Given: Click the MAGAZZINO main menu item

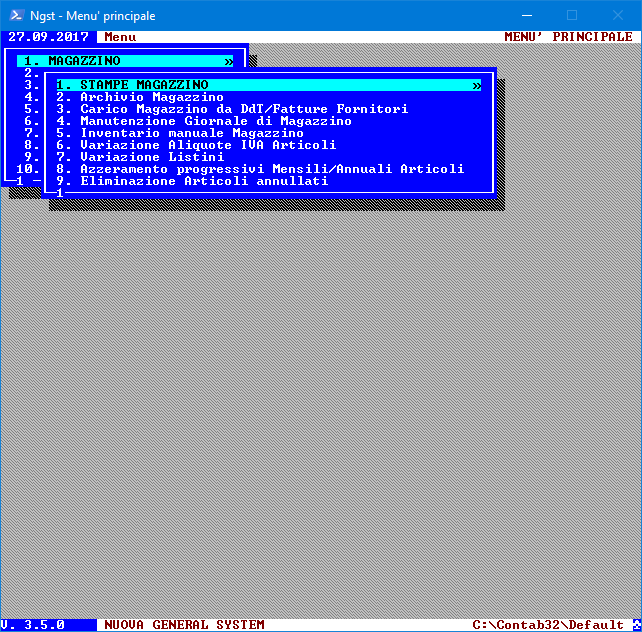Looking at the screenshot, I should click(84, 61).
